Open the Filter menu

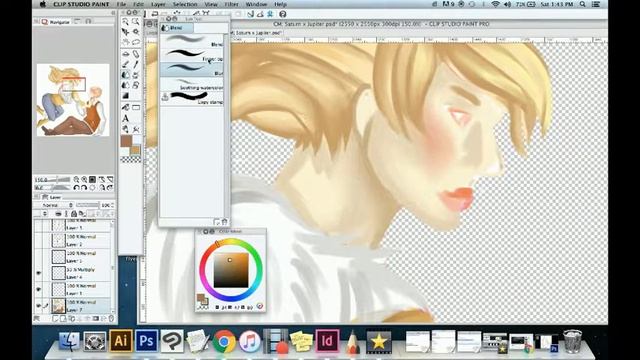click(x=231, y=4)
